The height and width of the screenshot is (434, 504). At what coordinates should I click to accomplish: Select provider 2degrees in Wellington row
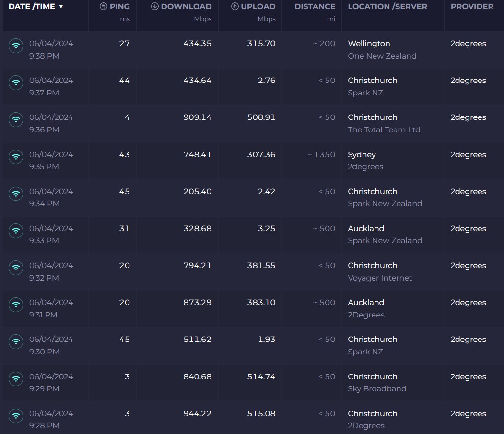click(468, 43)
